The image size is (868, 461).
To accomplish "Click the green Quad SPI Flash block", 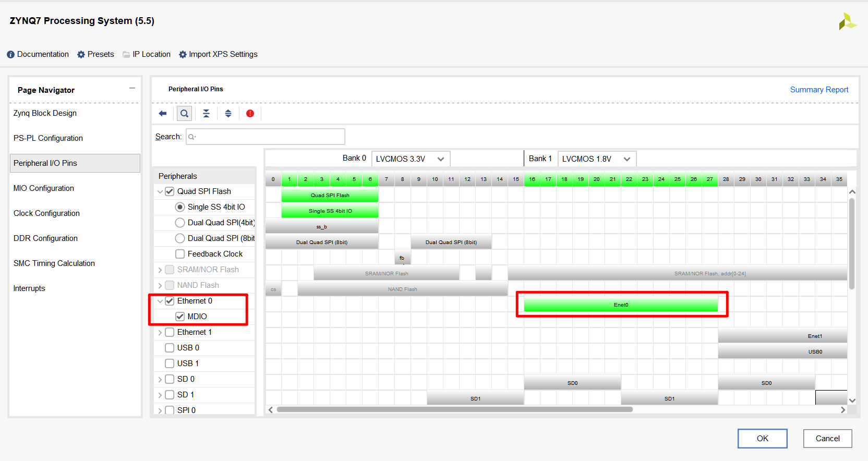I will tap(330, 195).
